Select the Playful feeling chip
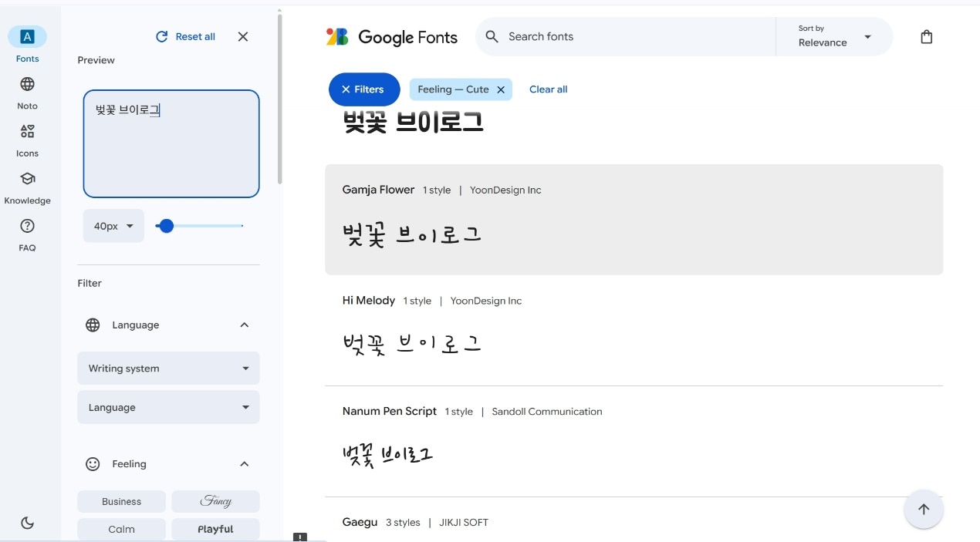The height and width of the screenshot is (542, 980). pyautogui.click(x=215, y=529)
